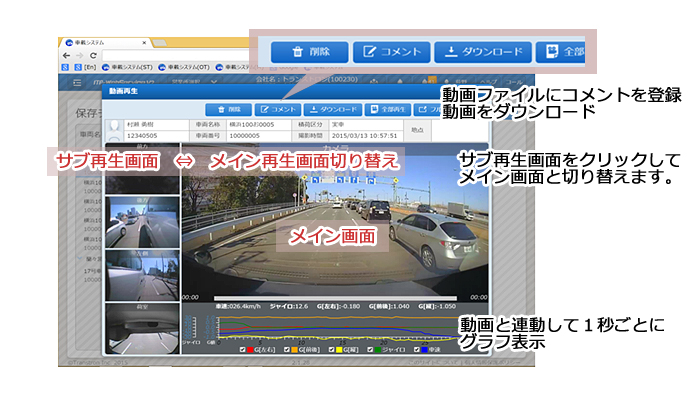Open the 車載システム(ST) bookmark
The width and height of the screenshot is (700, 400).
pos(127,67)
